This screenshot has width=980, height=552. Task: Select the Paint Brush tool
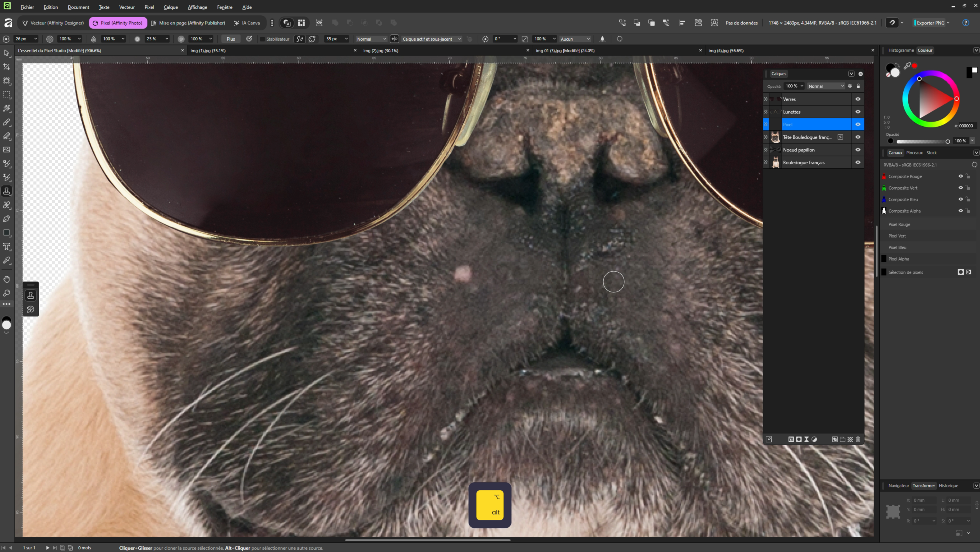7,122
